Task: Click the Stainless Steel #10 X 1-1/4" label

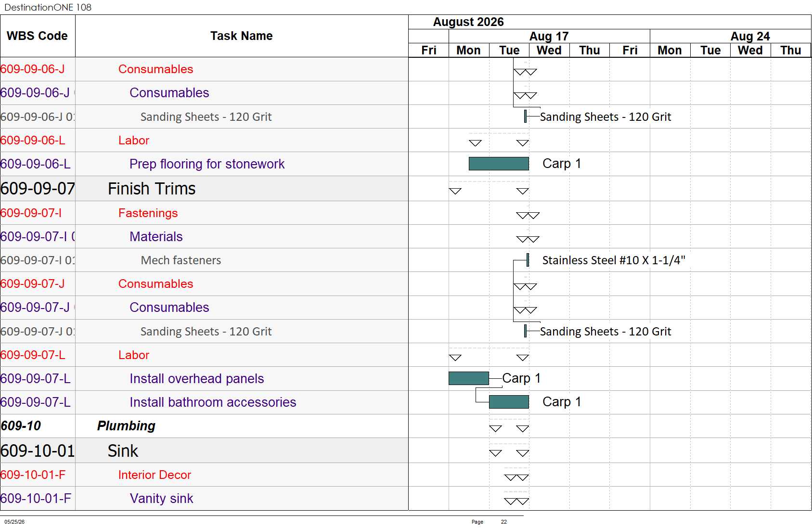Action: [x=614, y=260]
